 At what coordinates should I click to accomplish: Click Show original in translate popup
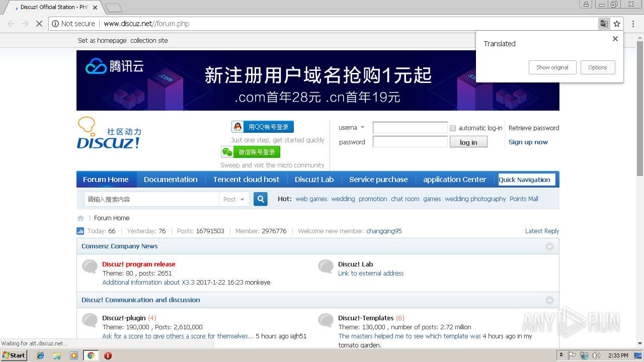[552, 67]
